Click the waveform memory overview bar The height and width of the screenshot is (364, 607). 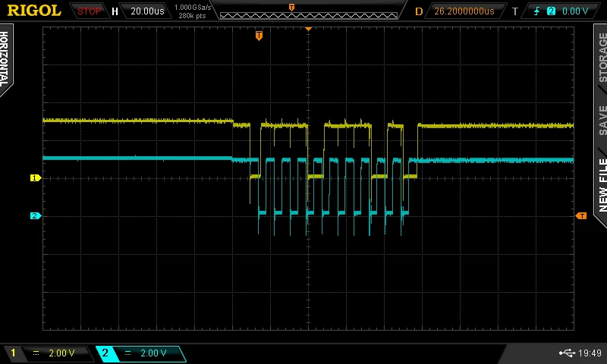click(309, 15)
